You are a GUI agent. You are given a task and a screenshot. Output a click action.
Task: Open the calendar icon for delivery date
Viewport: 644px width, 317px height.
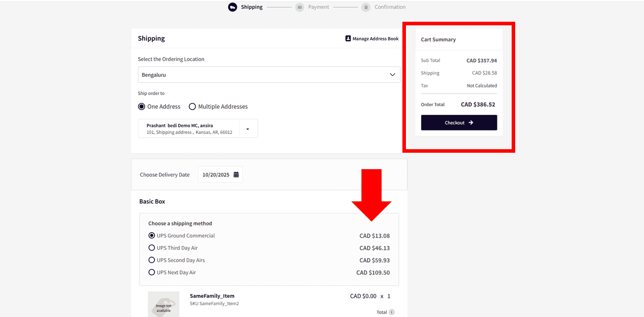(x=236, y=174)
